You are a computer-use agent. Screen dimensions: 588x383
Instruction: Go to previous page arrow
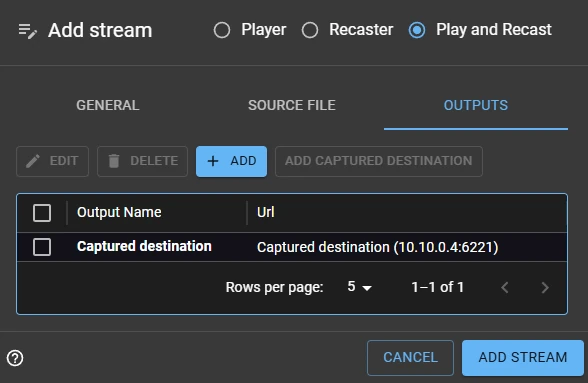point(505,288)
